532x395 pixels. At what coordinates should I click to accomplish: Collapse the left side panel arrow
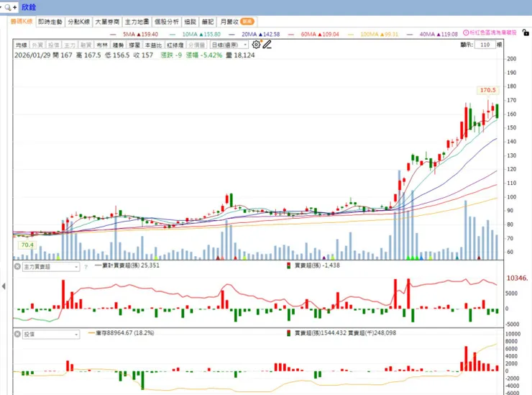point(4,286)
